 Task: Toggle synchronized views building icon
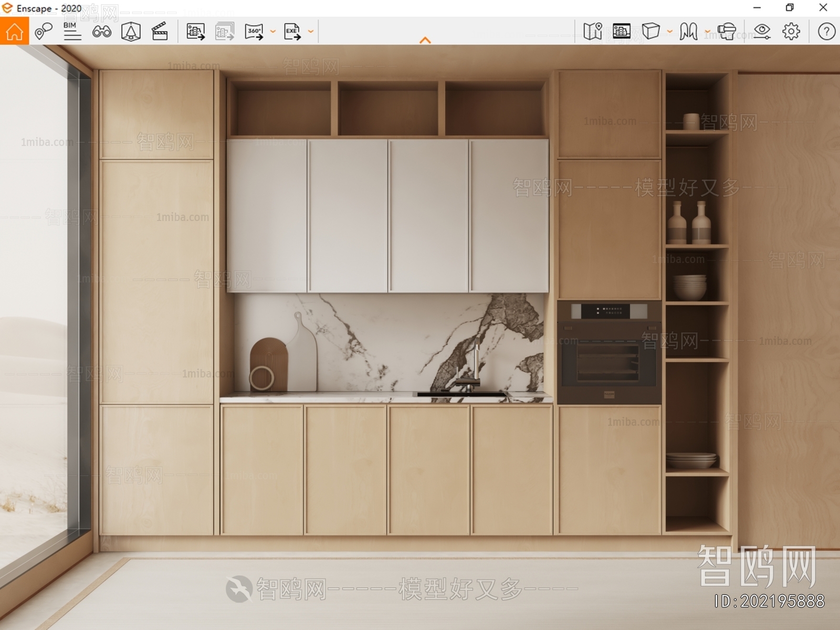622,31
